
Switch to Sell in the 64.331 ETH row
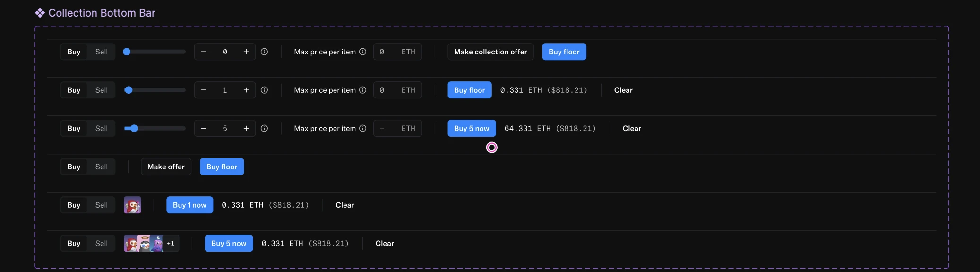point(102,129)
